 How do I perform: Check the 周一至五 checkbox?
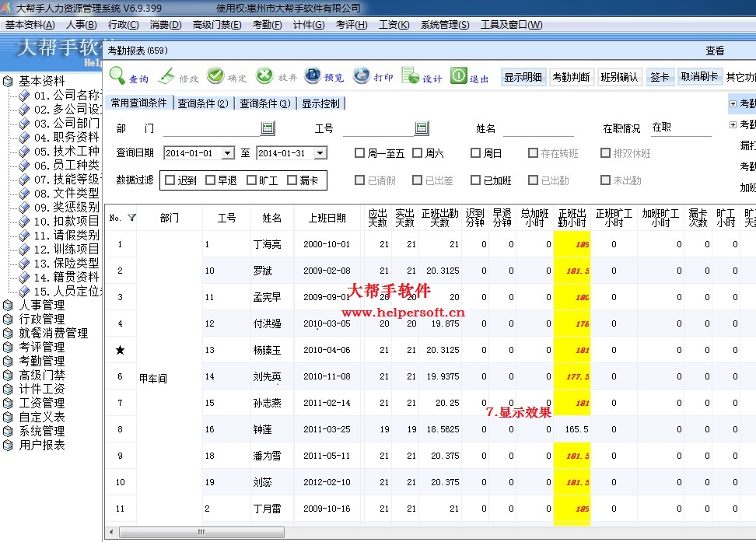pyautogui.click(x=359, y=153)
